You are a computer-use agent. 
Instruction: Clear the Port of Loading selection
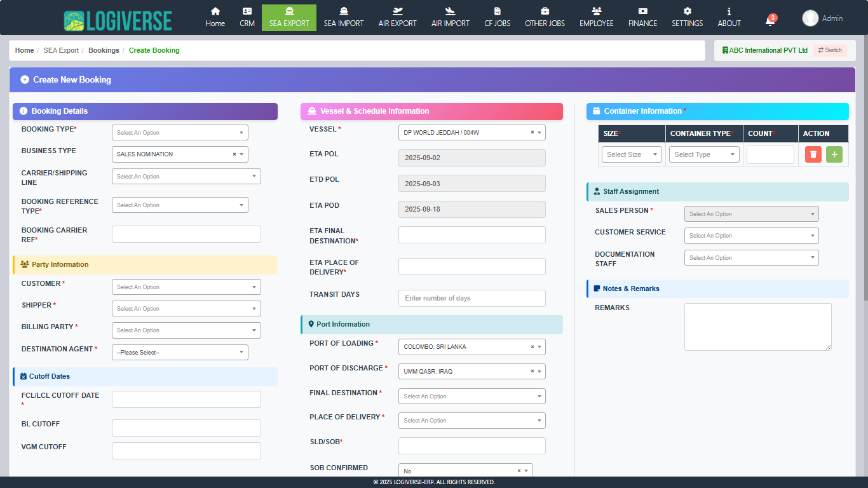coord(532,348)
